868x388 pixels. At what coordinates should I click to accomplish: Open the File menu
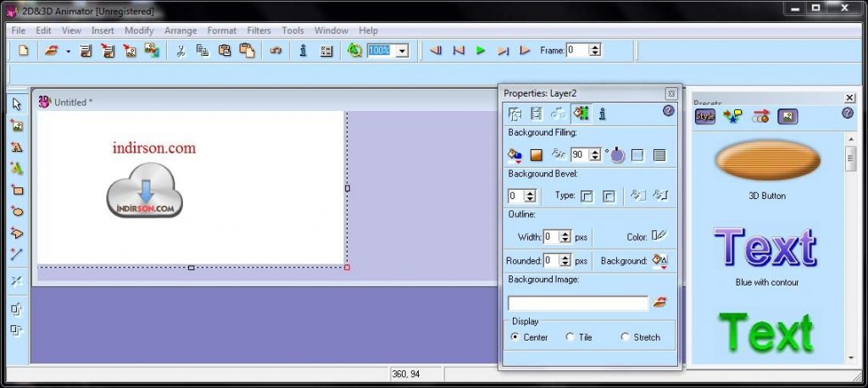click(x=19, y=30)
